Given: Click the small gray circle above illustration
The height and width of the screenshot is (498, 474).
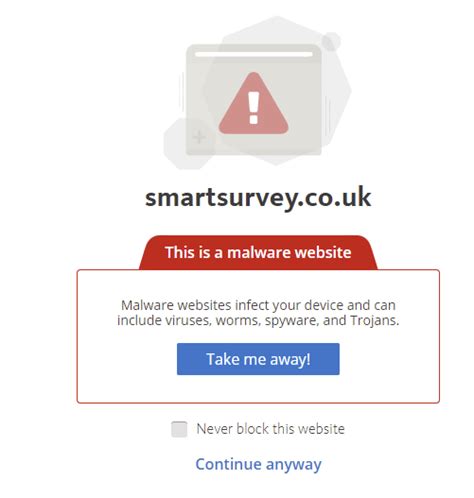Looking at the screenshot, I should point(331,42).
